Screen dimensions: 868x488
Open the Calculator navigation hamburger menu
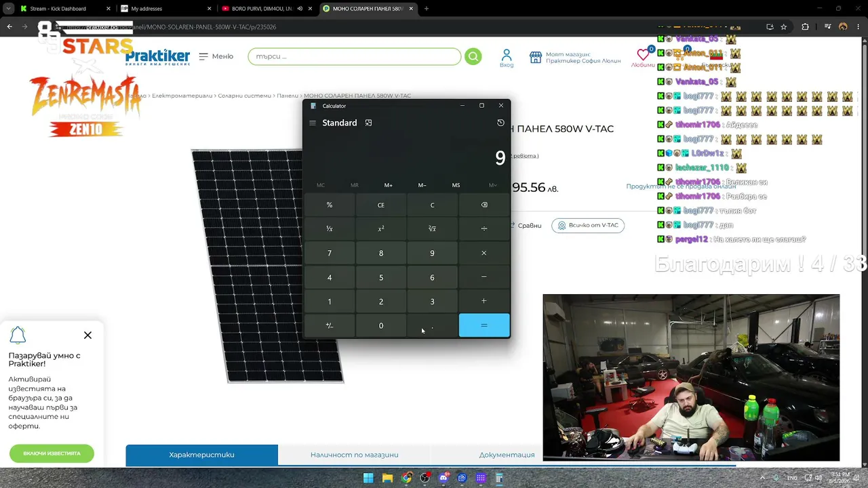pyautogui.click(x=312, y=123)
